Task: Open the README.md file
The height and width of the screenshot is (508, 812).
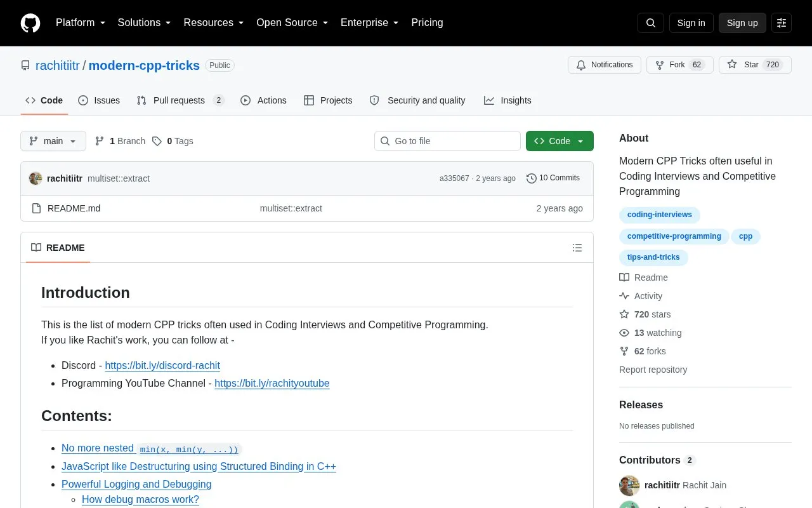Action: click(74, 208)
